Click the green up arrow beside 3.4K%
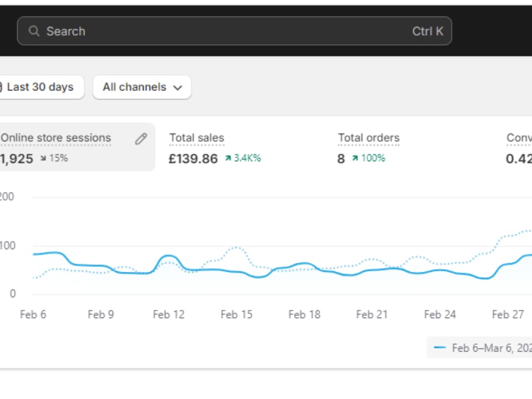Image resolution: width=532 pixels, height=399 pixels. click(228, 158)
